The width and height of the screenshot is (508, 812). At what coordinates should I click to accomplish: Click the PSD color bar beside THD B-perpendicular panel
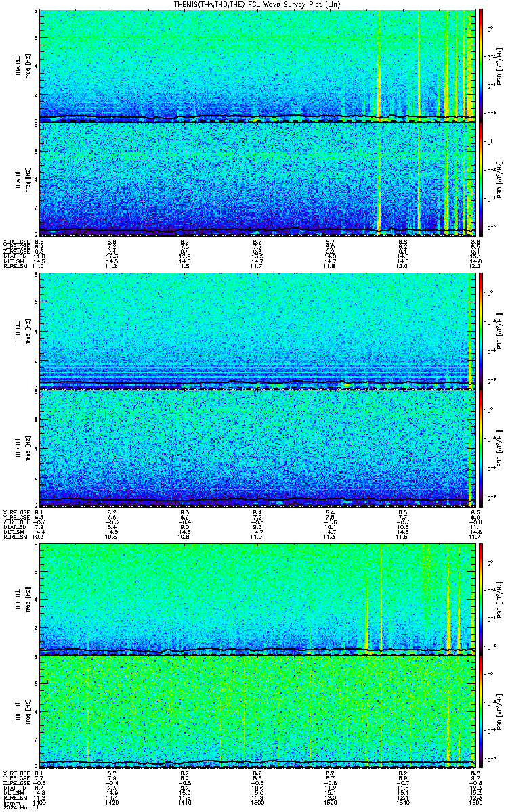[x=481, y=331]
